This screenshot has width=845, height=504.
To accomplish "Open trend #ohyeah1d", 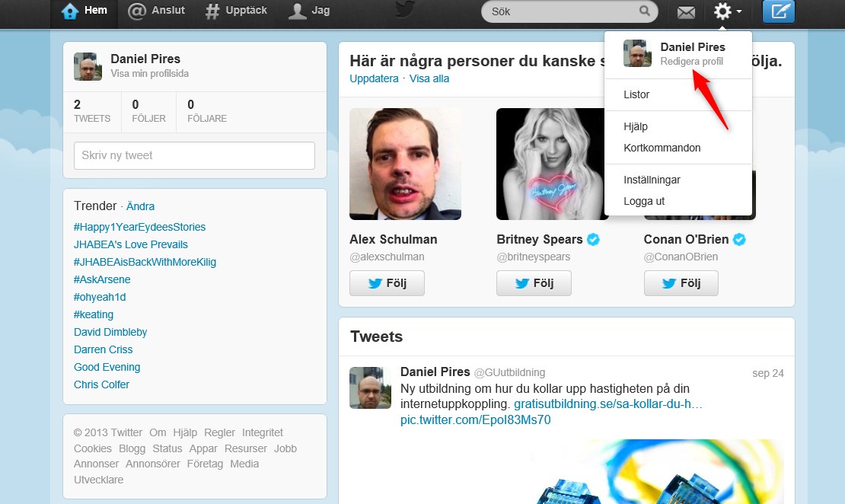I will [100, 297].
